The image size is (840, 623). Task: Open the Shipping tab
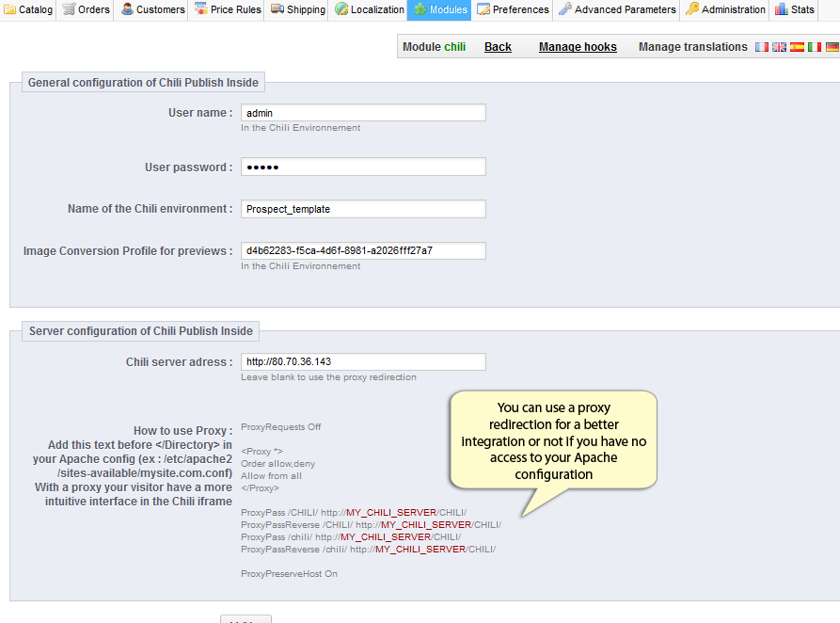tap(298, 9)
